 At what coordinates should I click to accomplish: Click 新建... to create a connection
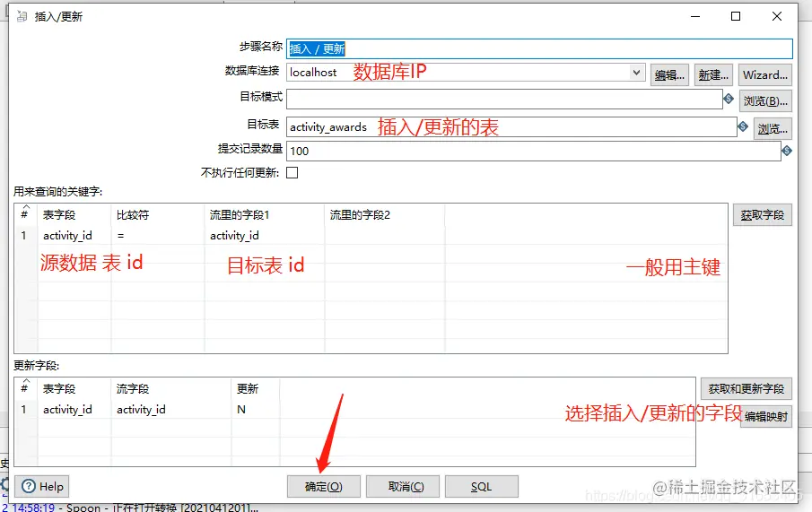pyautogui.click(x=713, y=75)
